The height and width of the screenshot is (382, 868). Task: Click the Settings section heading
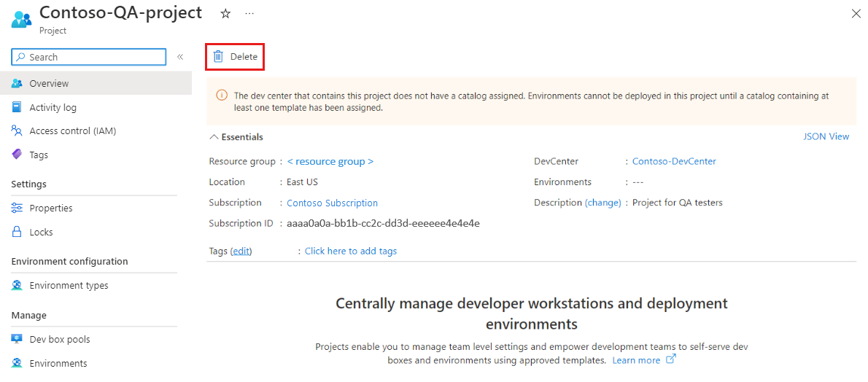click(x=28, y=184)
